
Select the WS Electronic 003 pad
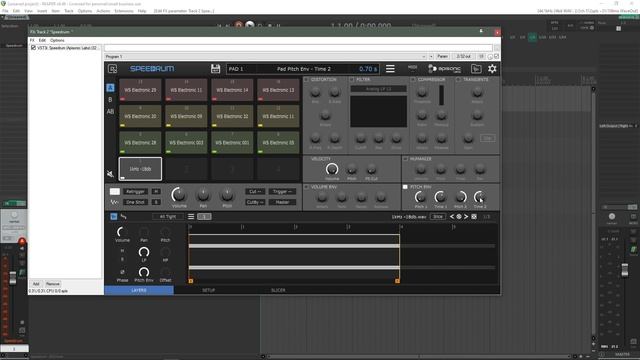coord(186,142)
